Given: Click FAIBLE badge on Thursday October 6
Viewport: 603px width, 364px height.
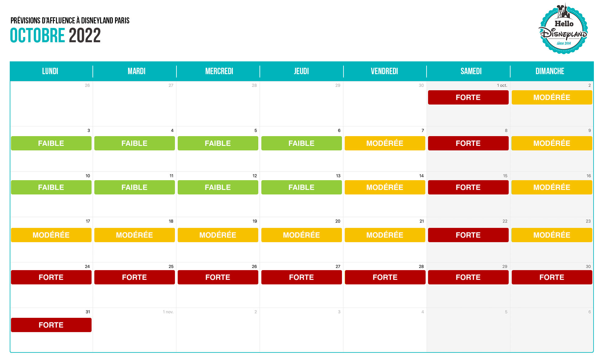Looking at the screenshot, I should click(x=301, y=143).
